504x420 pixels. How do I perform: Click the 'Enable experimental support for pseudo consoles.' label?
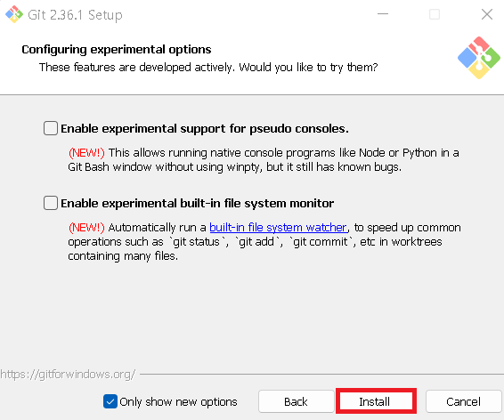(205, 128)
